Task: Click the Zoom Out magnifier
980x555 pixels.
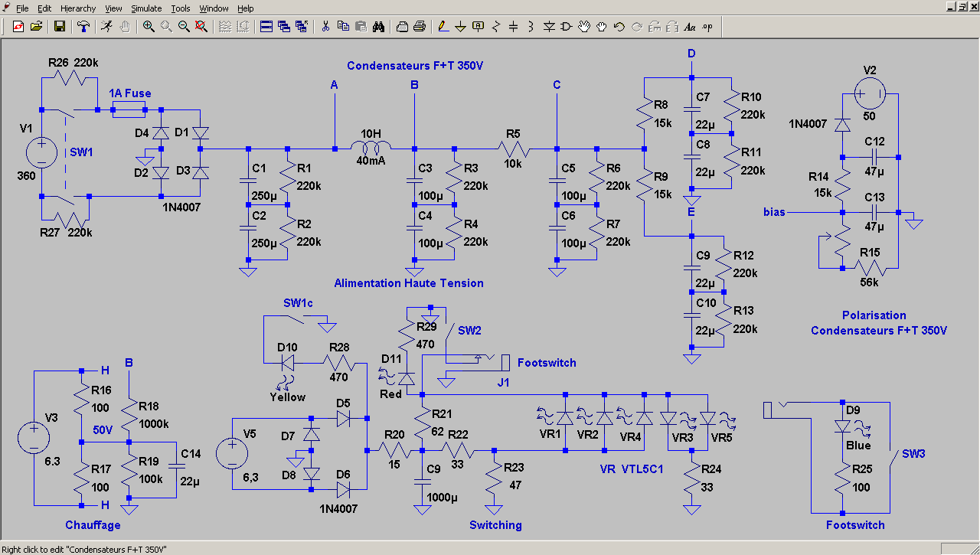Action: coord(184,26)
